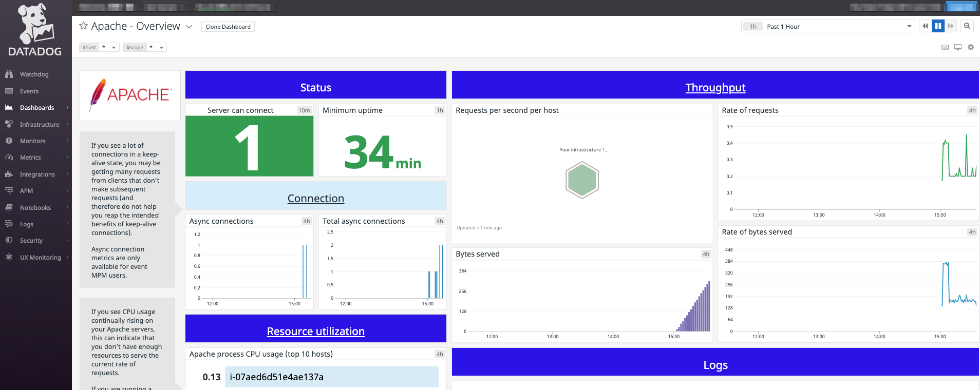This screenshot has height=390, width=980.
Task: Open keyboard shortcuts icon
Action: [945, 47]
